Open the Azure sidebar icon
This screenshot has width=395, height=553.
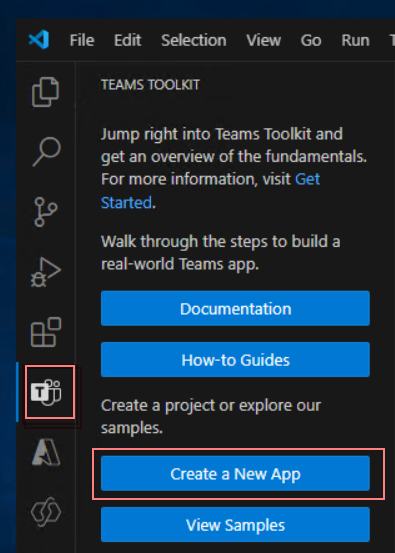46,453
